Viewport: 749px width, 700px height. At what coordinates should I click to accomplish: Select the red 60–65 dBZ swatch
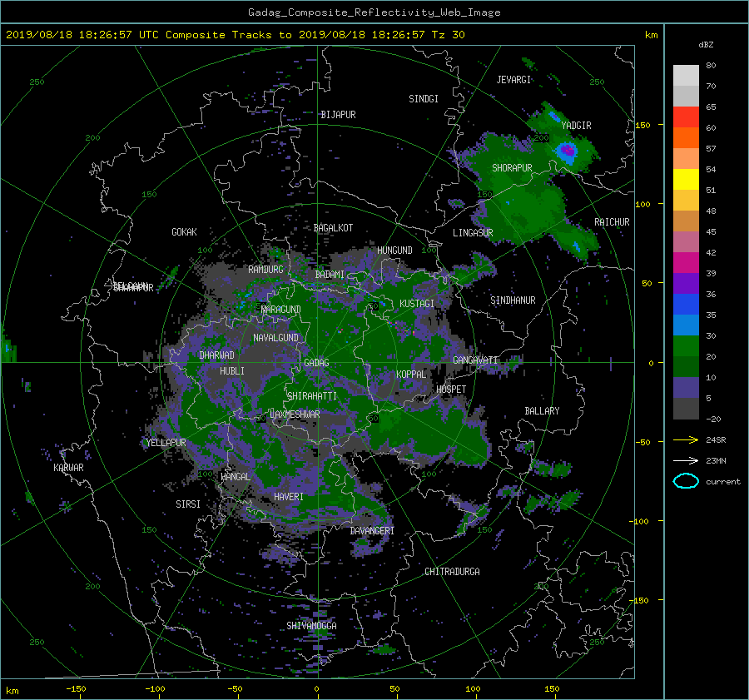click(x=686, y=117)
